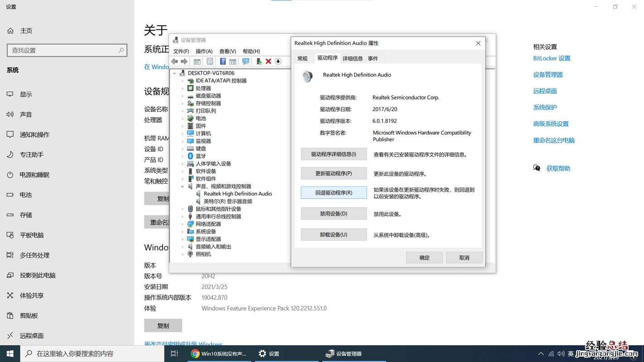
Task: Open the Windows Start menu
Action: point(10,353)
